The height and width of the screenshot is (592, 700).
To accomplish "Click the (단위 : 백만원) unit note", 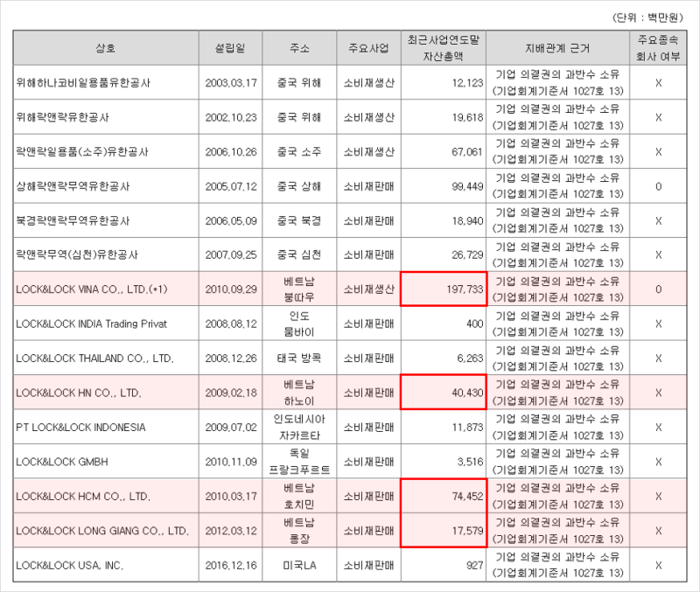I will (647, 17).
